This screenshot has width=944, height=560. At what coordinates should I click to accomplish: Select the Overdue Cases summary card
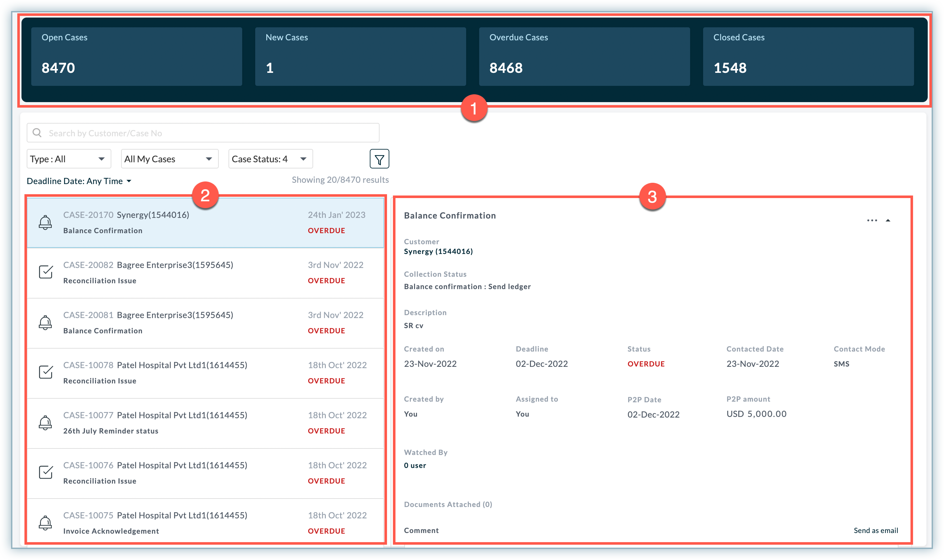(584, 56)
